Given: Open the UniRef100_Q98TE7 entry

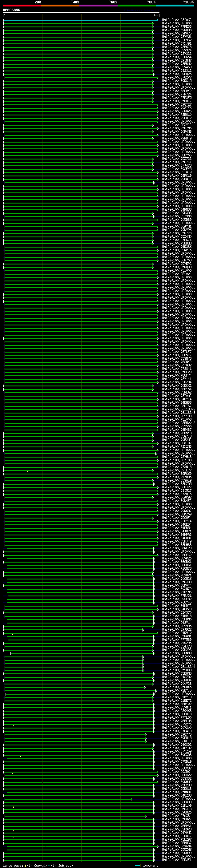Looking at the screenshot, I should [177, 104].
